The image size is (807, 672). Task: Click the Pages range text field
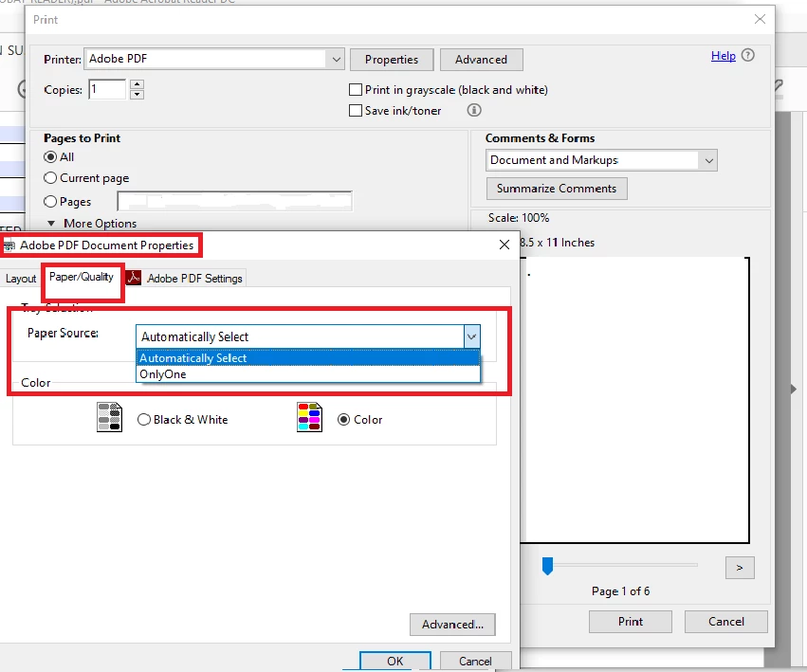coord(234,201)
